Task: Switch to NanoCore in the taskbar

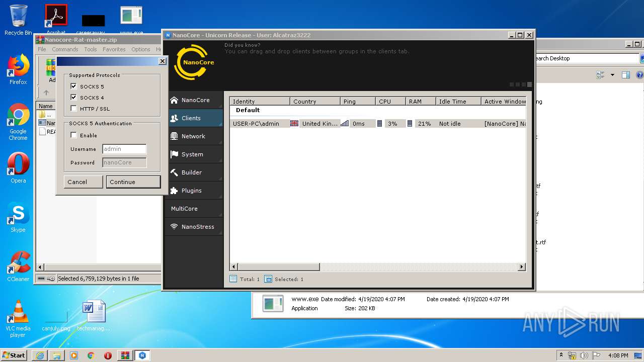Action: pyautogui.click(x=142, y=355)
